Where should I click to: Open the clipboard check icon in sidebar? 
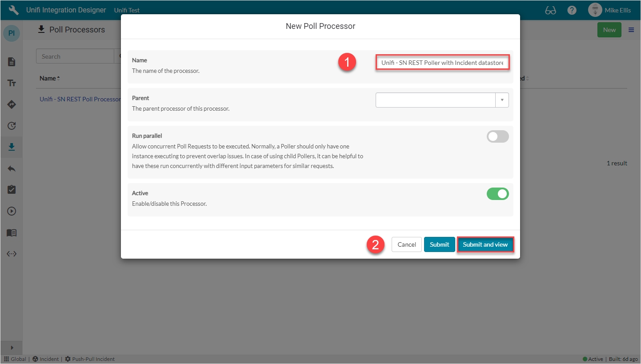(x=12, y=190)
